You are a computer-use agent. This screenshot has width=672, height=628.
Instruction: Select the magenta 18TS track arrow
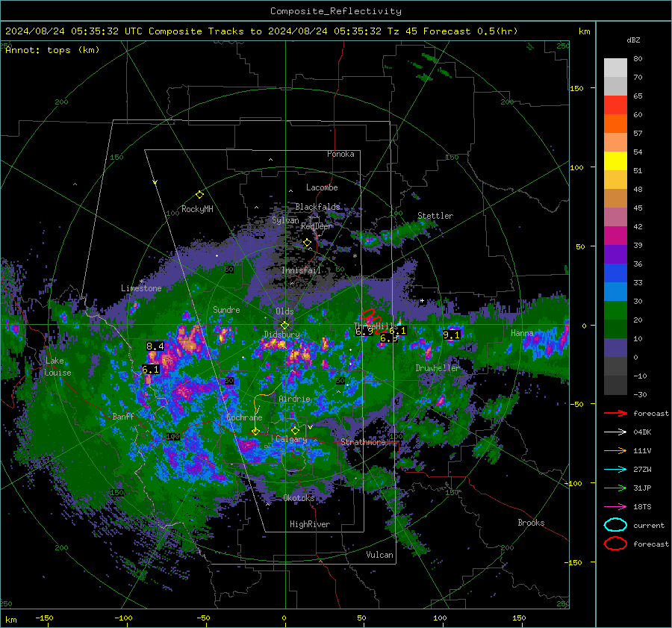[615, 507]
